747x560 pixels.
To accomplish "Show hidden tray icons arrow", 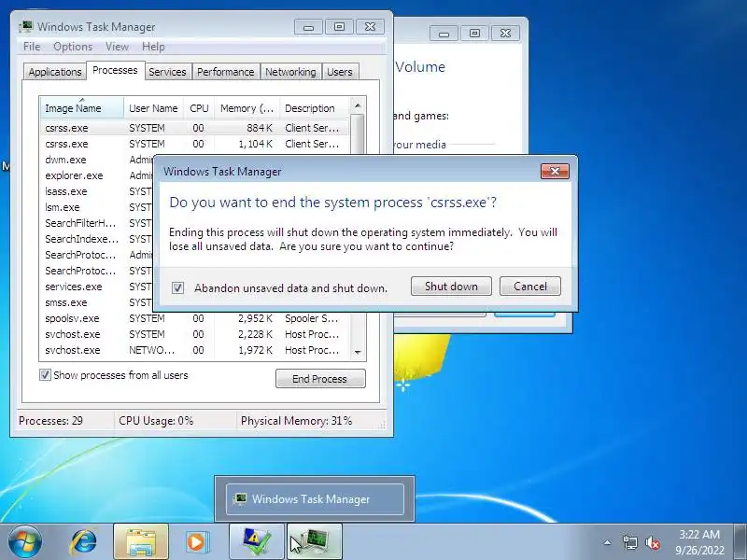I will tap(607, 542).
